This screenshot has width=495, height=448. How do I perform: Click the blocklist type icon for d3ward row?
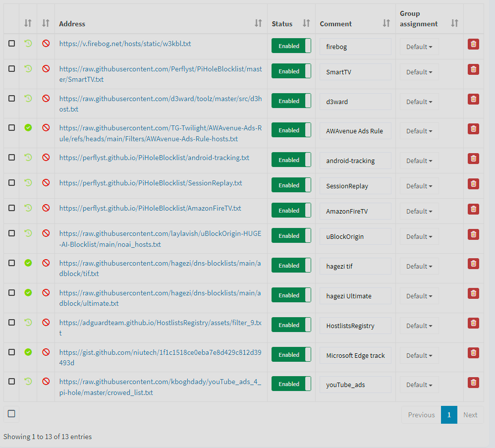click(x=46, y=98)
